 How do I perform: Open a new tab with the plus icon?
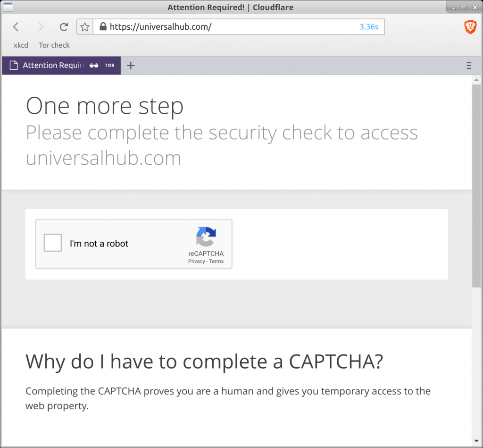click(131, 66)
